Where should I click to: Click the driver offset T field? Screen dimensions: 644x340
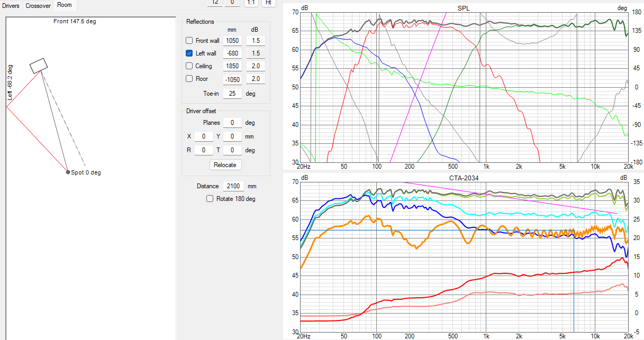(232, 150)
